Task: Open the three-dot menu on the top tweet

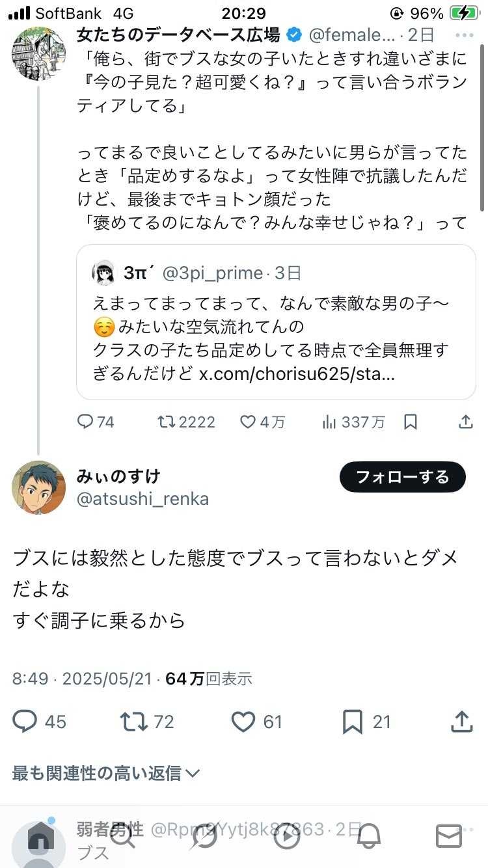Action: [x=465, y=34]
